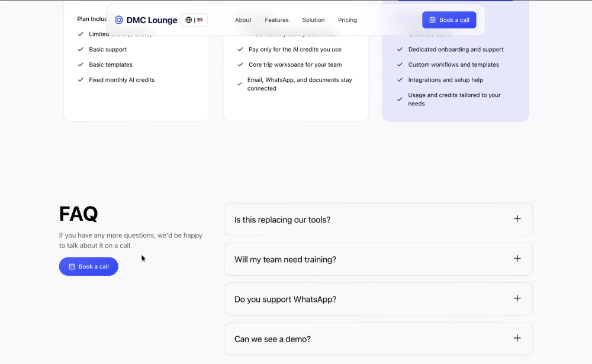Screen dimensions: 592x364
Task: Click the DMC Lounge brand name
Action: point(152,20)
